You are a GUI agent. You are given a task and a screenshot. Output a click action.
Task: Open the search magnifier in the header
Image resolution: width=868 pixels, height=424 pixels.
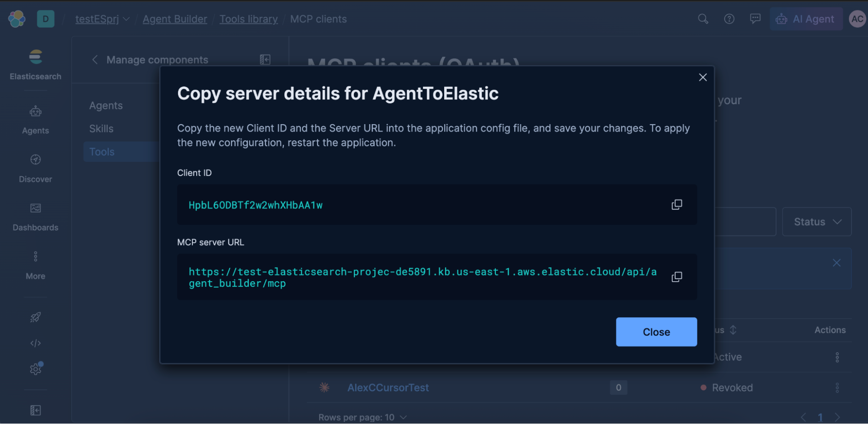[703, 19]
